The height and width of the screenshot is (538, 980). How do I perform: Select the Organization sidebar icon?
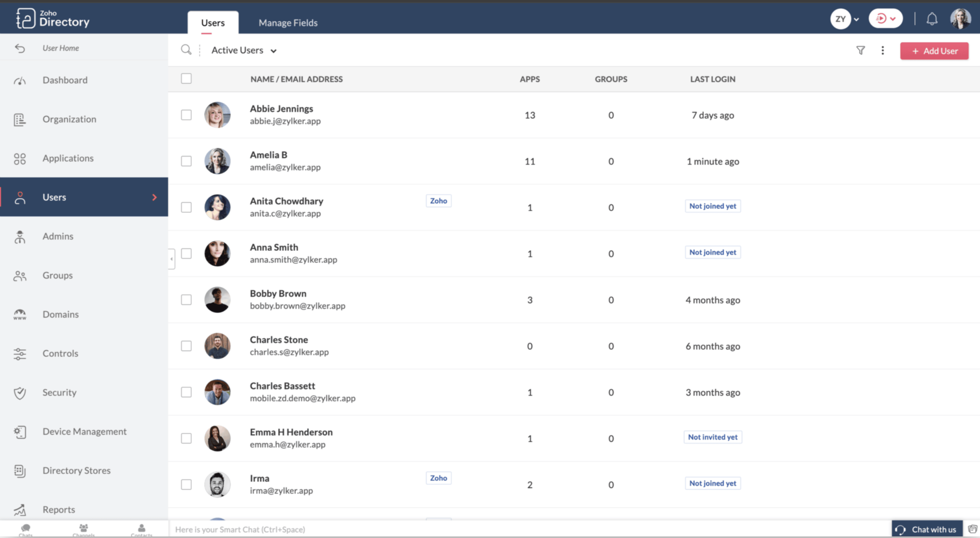[20, 119]
